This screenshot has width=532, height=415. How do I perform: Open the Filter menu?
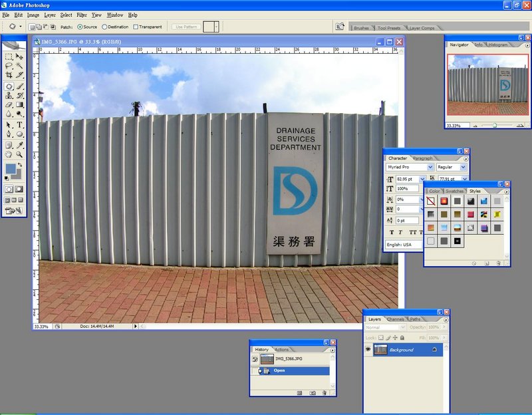pyautogui.click(x=82, y=15)
